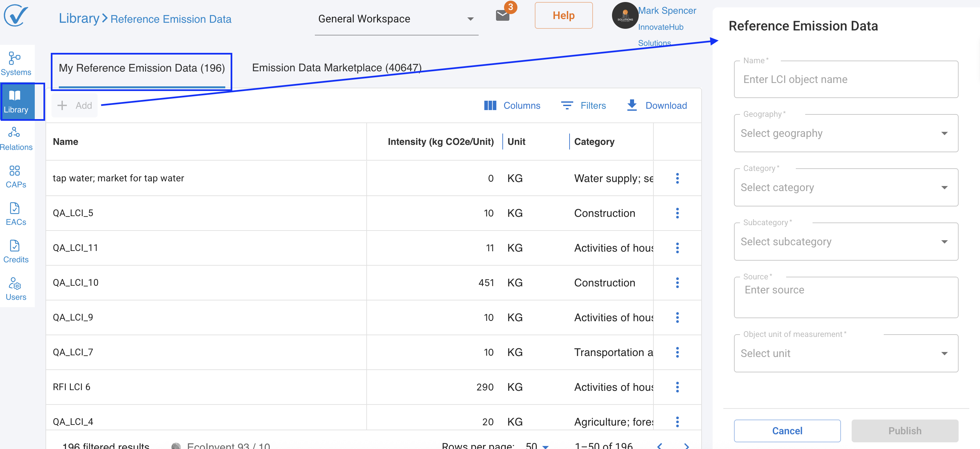Viewport: 980px width, 449px height.
Task: Expand the Select geography dropdown
Action: pyautogui.click(x=846, y=133)
